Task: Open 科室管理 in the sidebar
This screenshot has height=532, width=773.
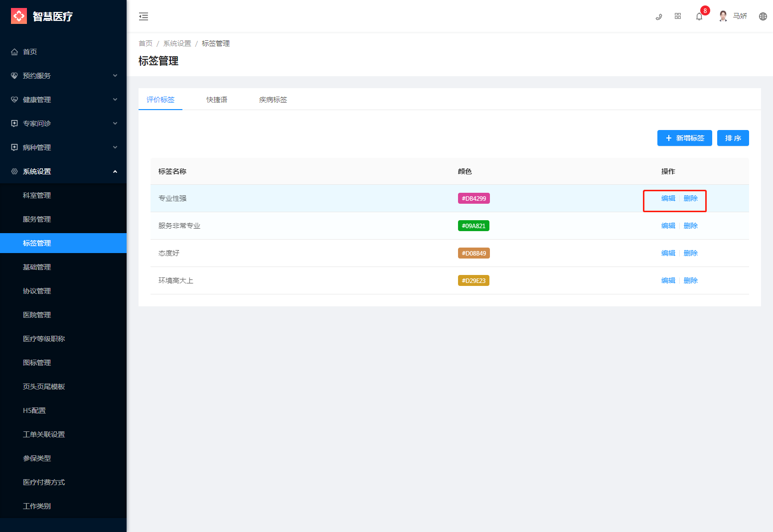Action: [63, 195]
